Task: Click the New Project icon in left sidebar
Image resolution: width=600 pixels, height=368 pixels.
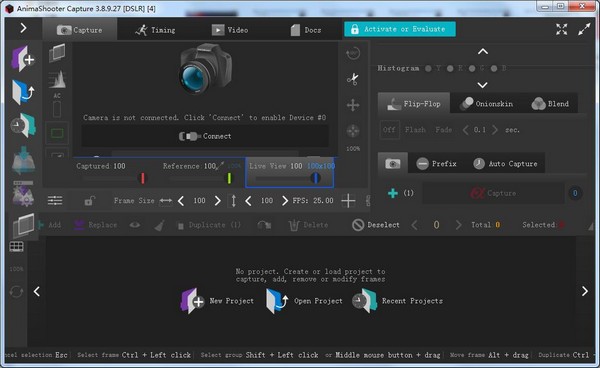Action: [23, 59]
